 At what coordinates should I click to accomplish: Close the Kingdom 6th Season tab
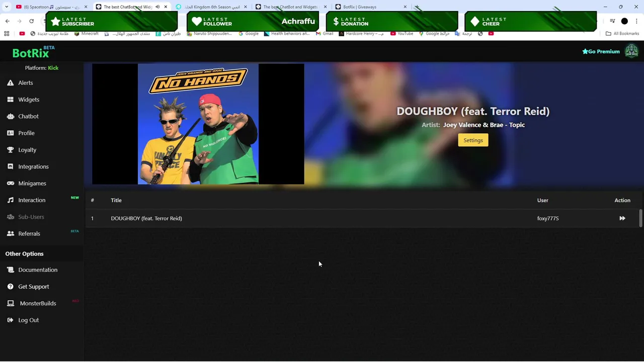[x=245, y=7]
